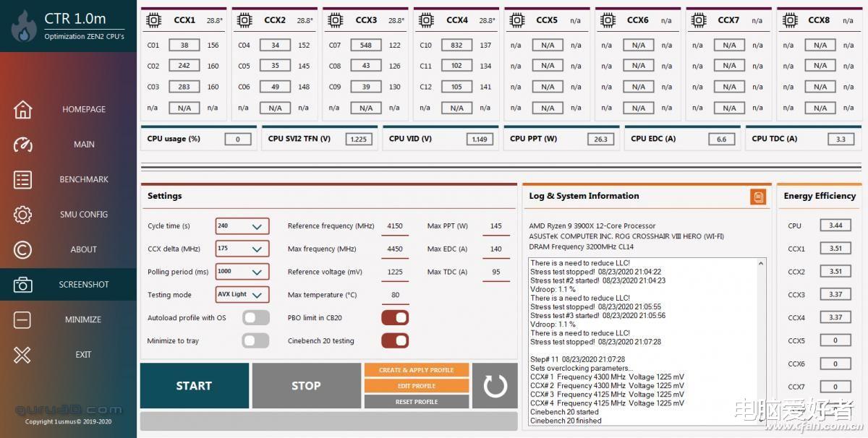Image resolution: width=868 pixels, height=438 pixels.
Task: Expand the CCX delta dropdown
Action: coord(242,249)
